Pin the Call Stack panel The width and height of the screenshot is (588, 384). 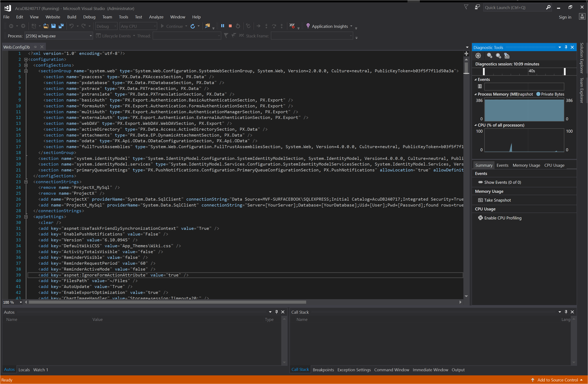coord(566,312)
